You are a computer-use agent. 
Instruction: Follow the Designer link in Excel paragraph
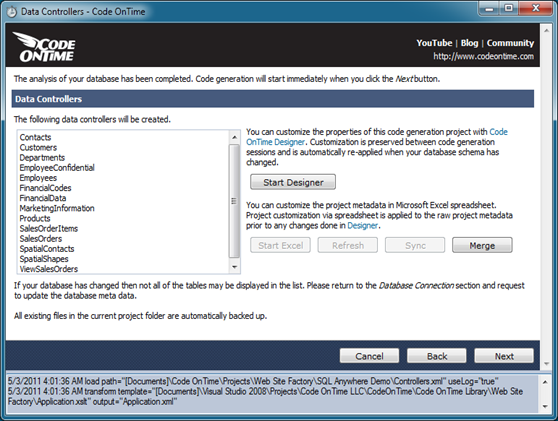pyautogui.click(x=362, y=226)
